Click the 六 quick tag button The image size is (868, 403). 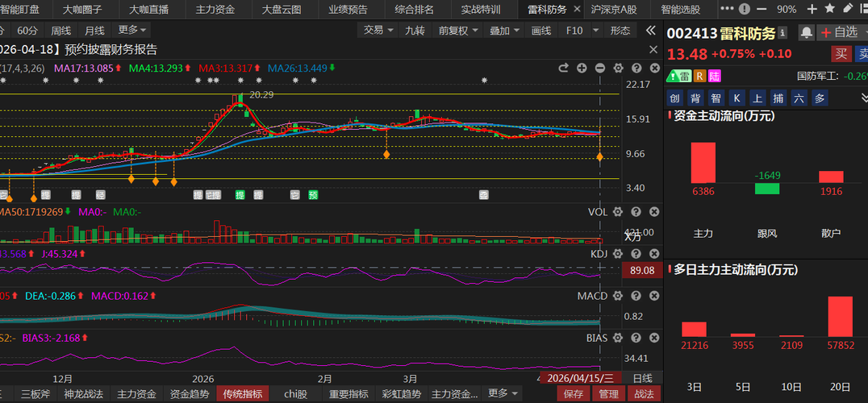click(x=799, y=98)
